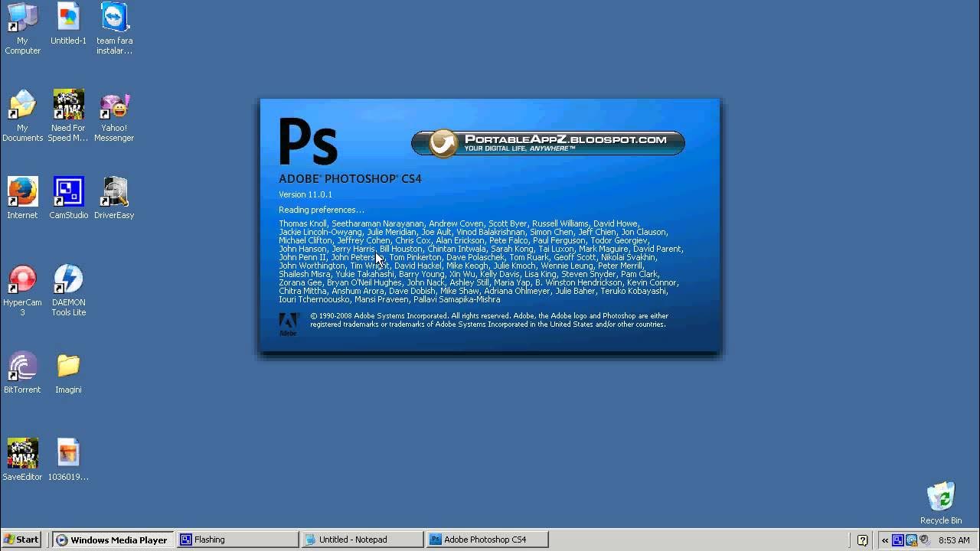Click the Adobe logo on splash screen

tap(288, 324)
